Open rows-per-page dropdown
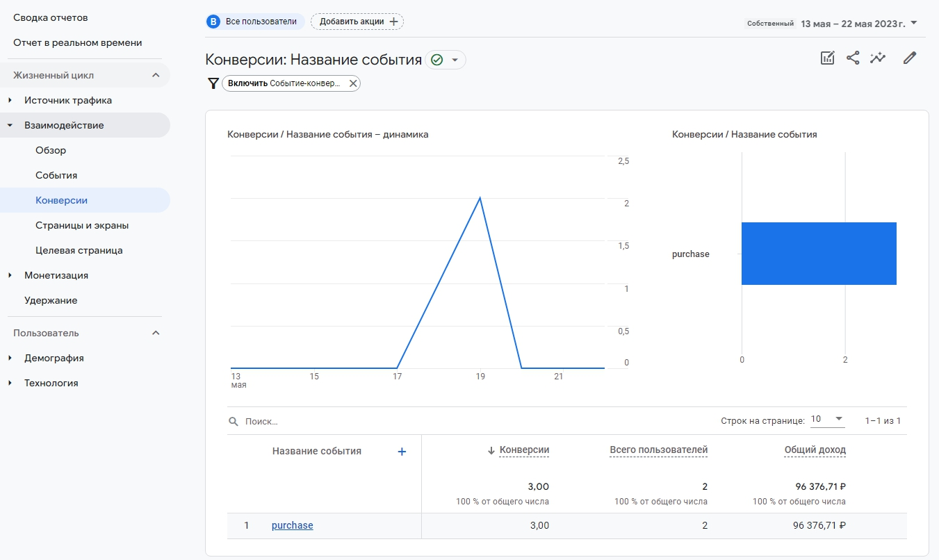The image size is (939, 560). tap(827, 419)
